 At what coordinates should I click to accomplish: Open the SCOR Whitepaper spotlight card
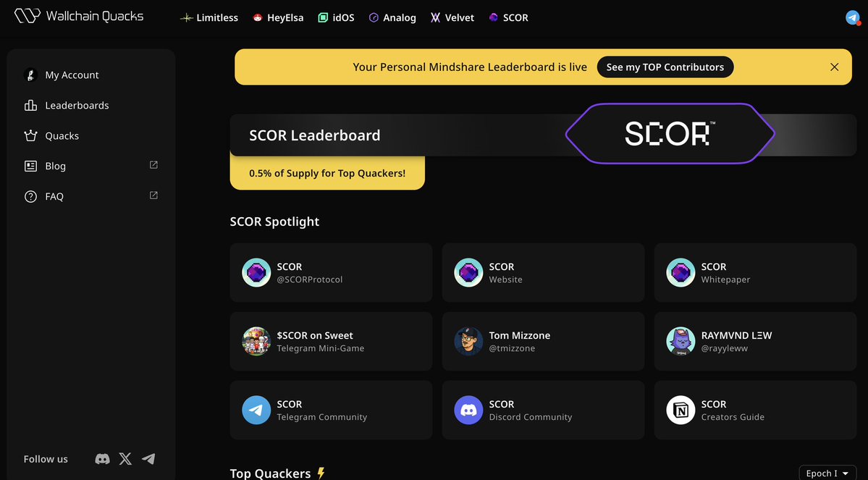coord(755,272)
